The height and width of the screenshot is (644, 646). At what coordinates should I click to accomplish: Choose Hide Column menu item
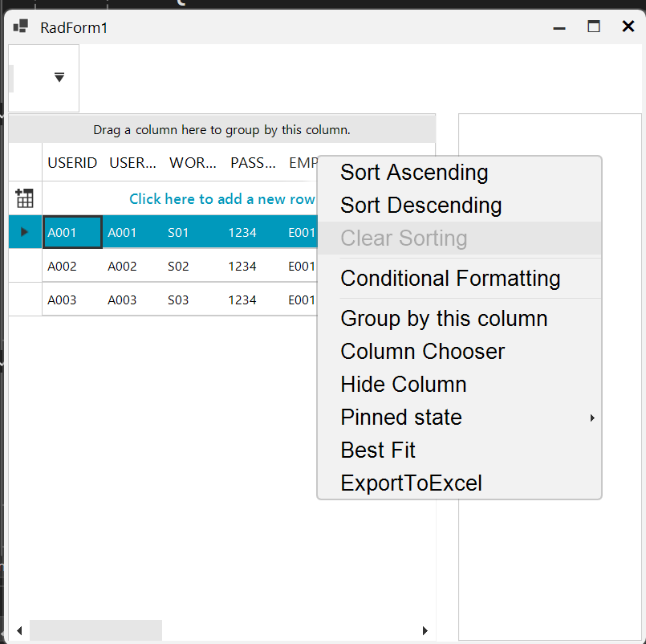404,385
